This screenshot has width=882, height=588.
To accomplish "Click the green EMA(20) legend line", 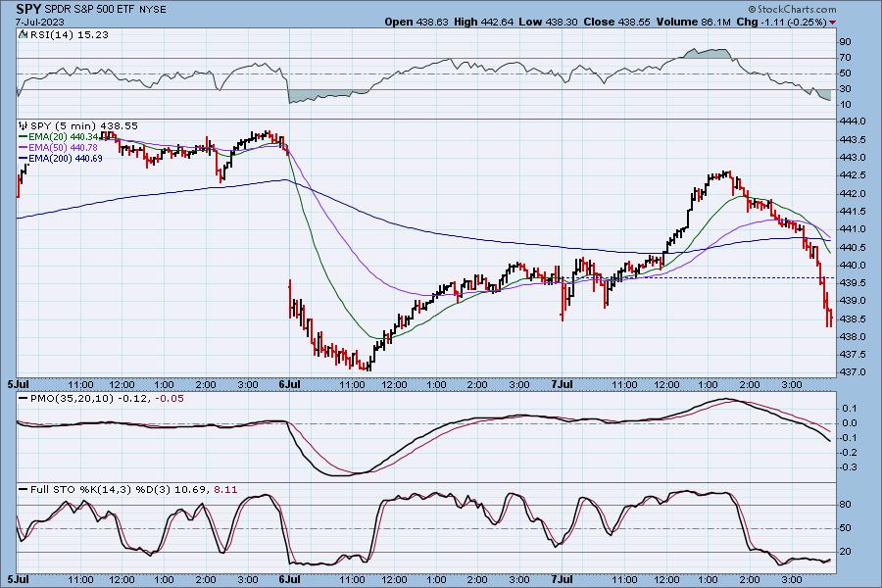I will pos(24,137).
